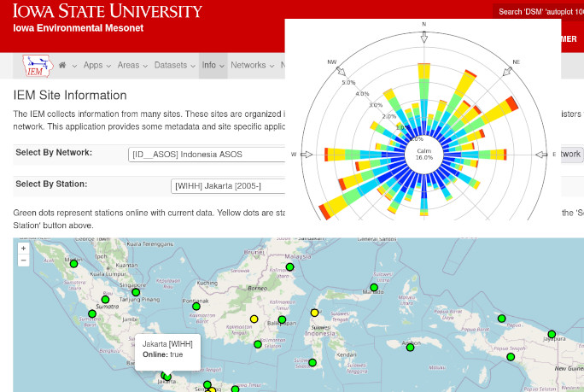
Task: Click the Kuching map label
Action: [x=207, y=284]
